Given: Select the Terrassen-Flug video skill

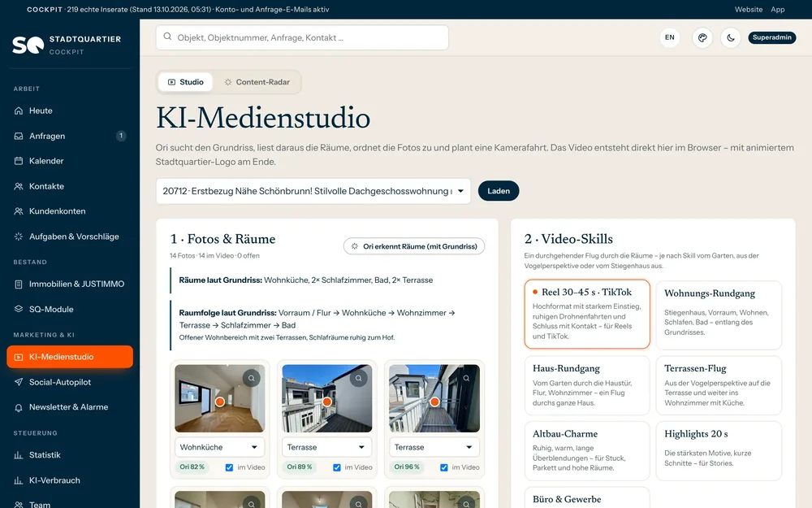Looking at the screenshot, I should [719, 385].
